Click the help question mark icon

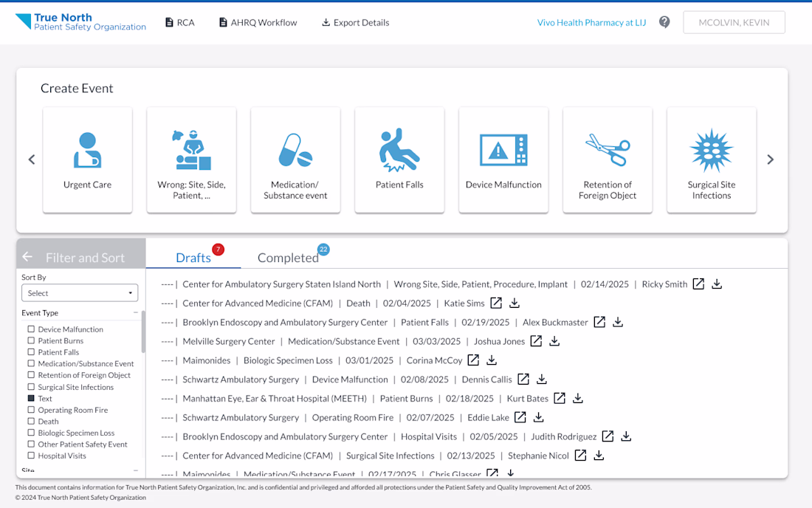[x=664, y=22]
